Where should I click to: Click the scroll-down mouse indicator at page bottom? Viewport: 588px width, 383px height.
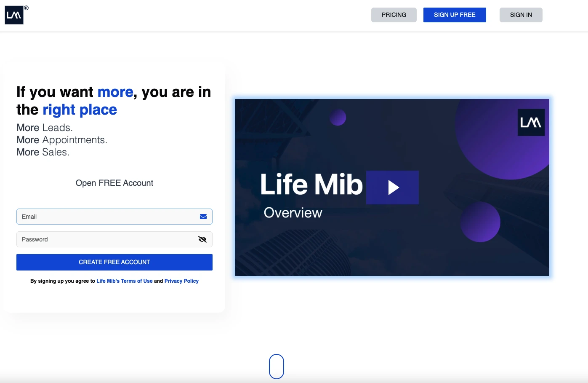coord(277,366)
